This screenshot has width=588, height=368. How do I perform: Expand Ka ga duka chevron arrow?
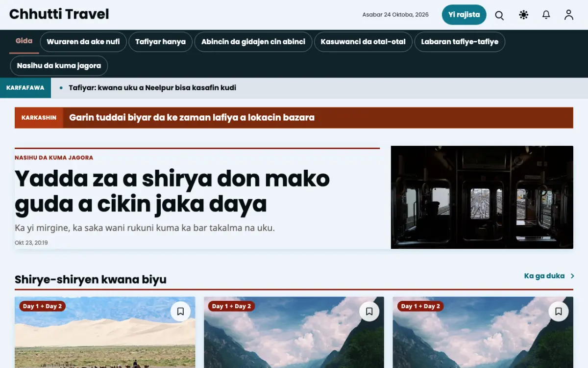[x=572, y=276]
